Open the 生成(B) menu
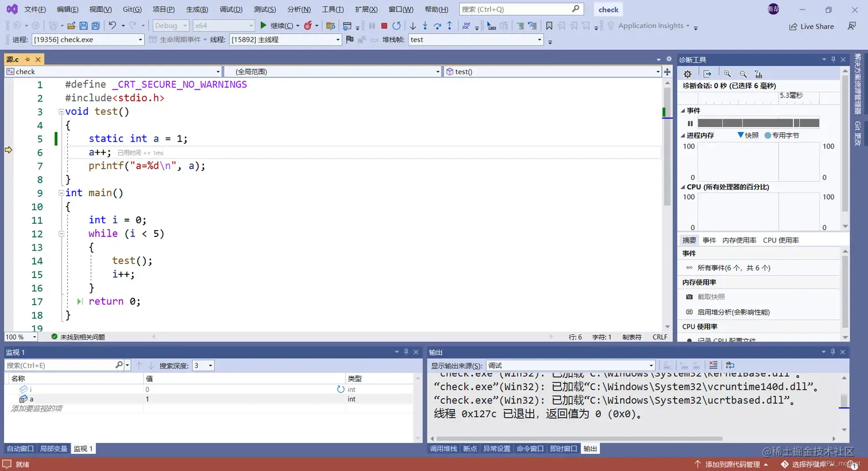This screenshot has width=868, height=471. (197, 9)
